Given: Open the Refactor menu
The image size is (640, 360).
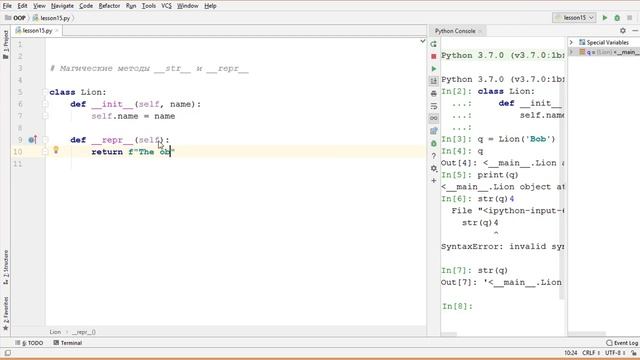Looking at the screenshot, I should pyautogui.click(x=109, y=6).
